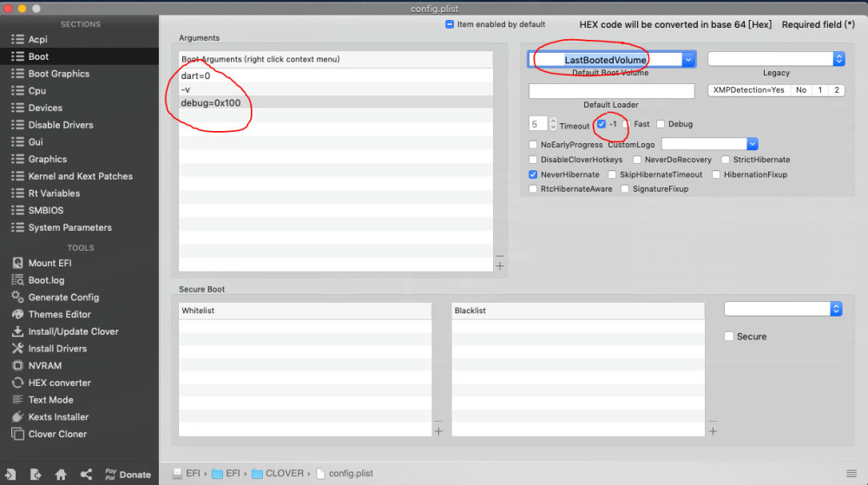Click the Install Drivers wrench icon

17,349
